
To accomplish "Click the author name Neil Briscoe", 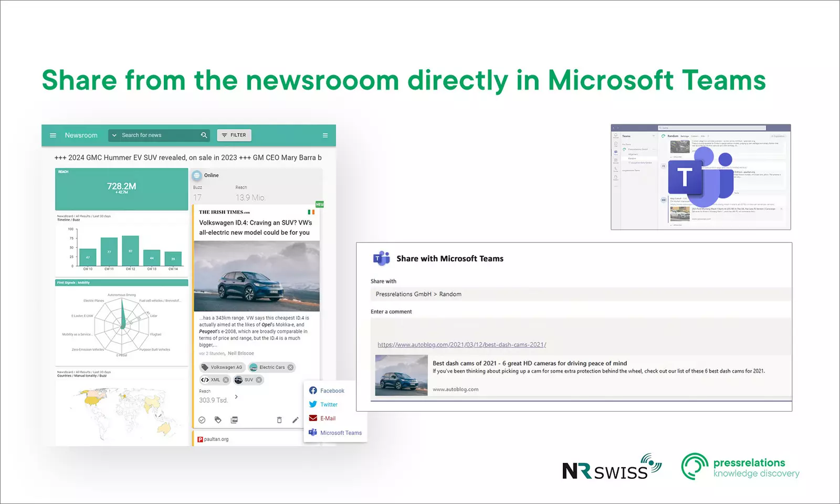I will 241,353.
